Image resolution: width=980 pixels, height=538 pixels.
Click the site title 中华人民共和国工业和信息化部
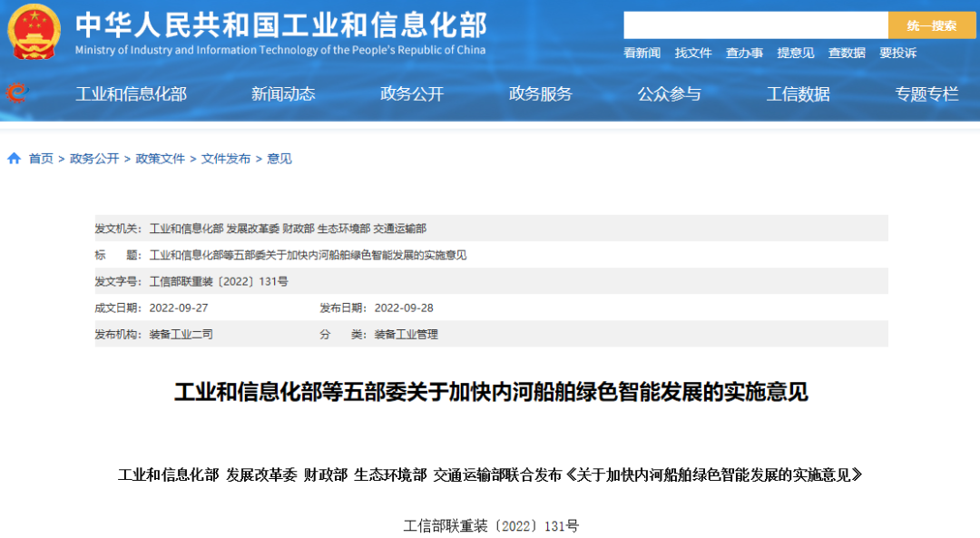tap(281, 25)
